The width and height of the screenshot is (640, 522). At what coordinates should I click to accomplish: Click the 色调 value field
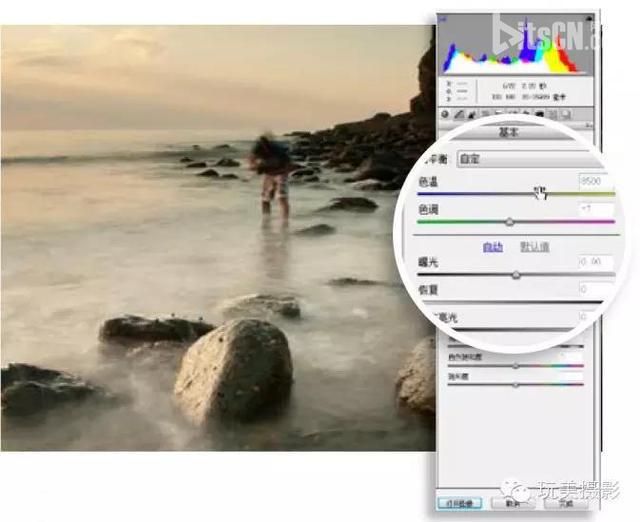[x=596, y=209]
